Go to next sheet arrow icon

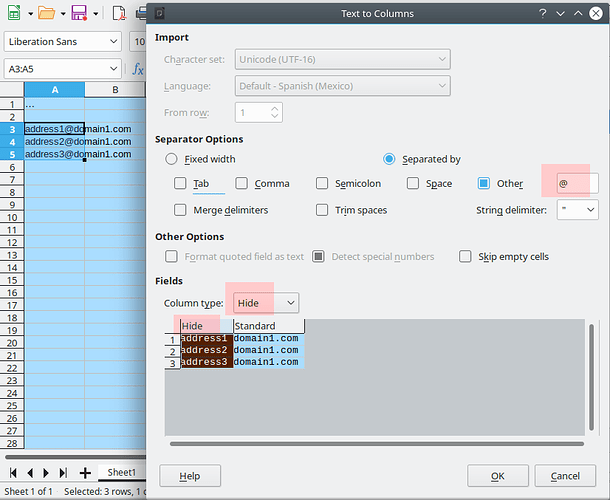(x=46, y=473)
